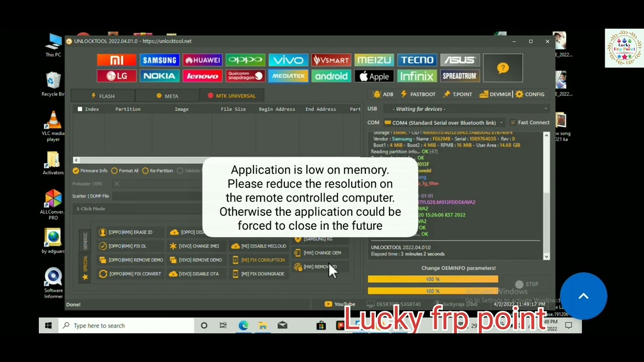
Task: Select the Spreadtrum chipset icon
Action: (460, 76)
